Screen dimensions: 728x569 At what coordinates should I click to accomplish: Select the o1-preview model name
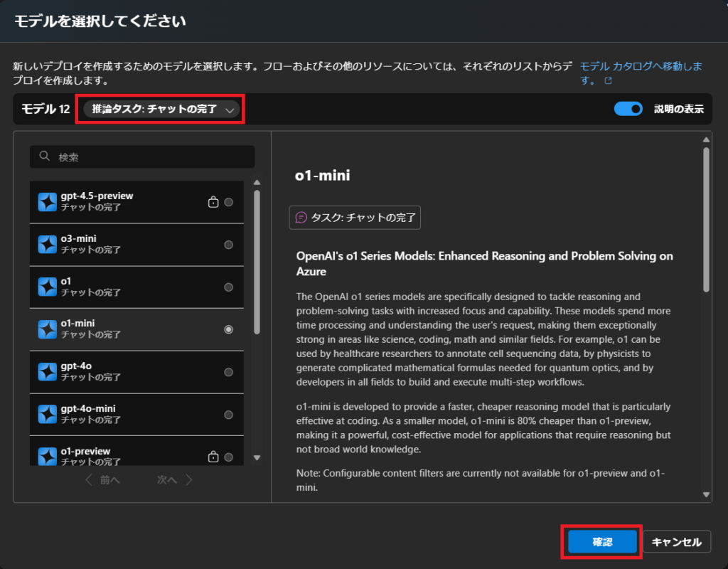(x=85, y=451)
